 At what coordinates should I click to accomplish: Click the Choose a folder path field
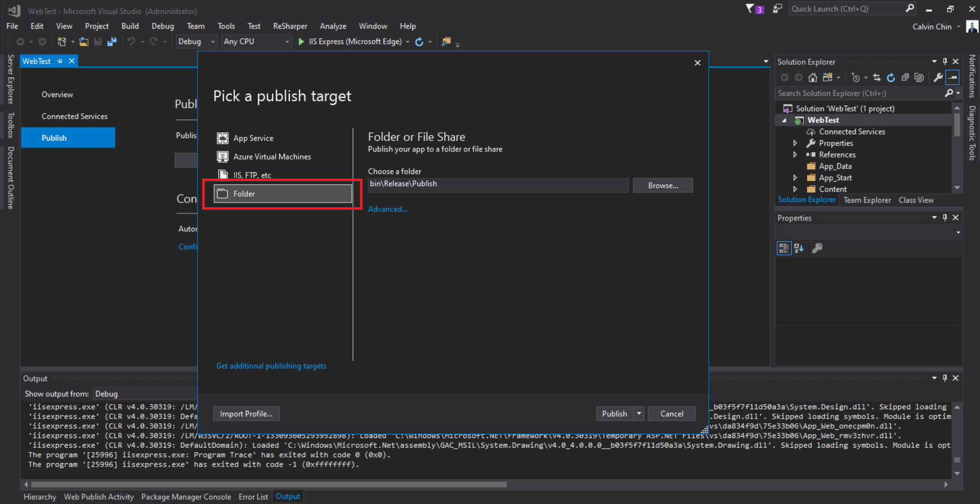click(498, 185)
